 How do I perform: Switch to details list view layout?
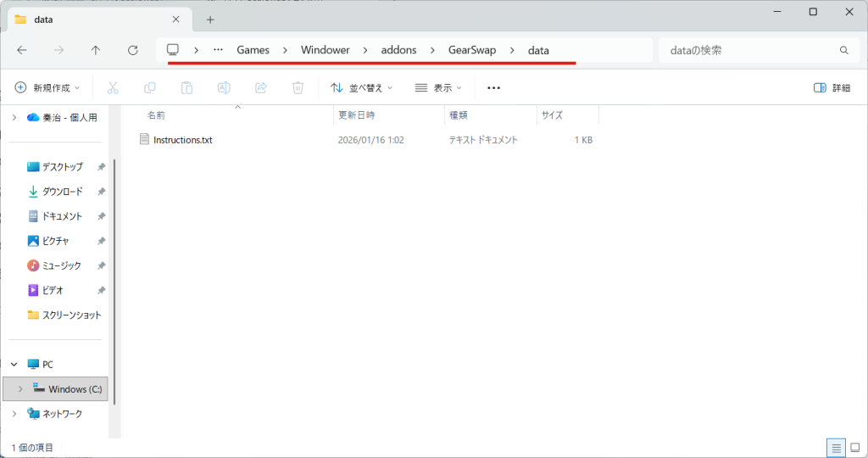coord(836,447)
